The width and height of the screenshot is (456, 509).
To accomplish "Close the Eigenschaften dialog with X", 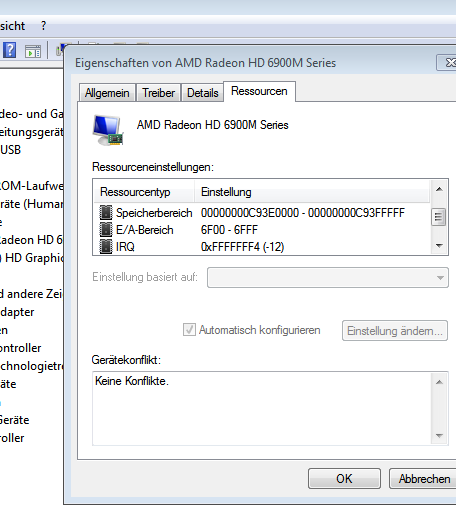I will coord(447,62).
